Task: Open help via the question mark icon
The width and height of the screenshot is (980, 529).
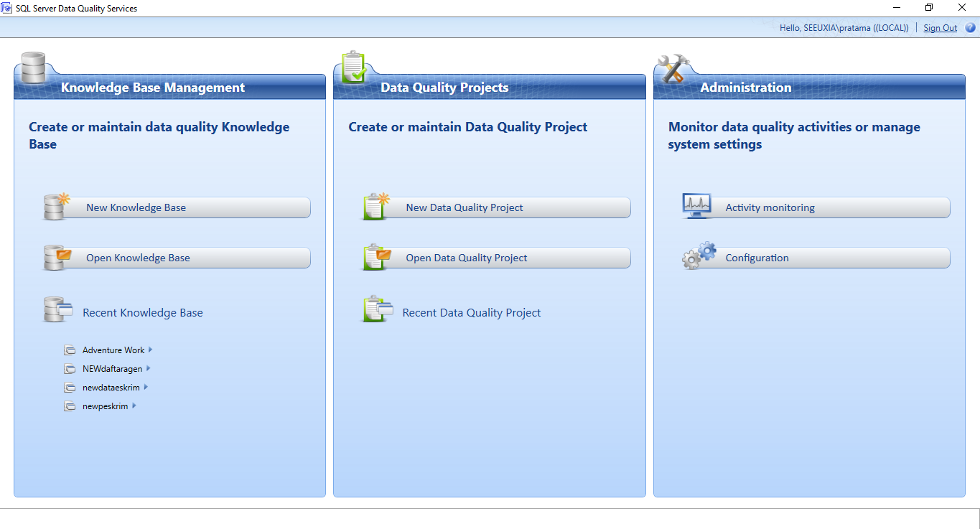Action: 970,28
